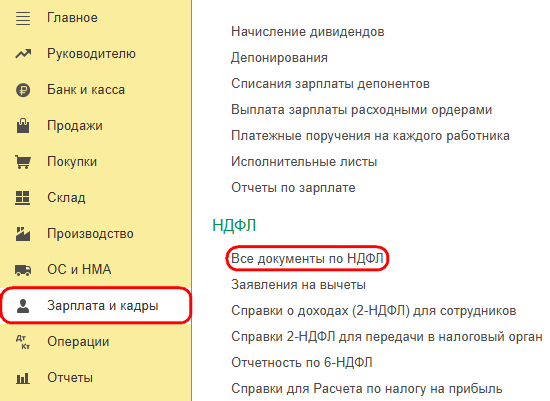Select the Продажи section
The height and width of the screenshot is (401, 550).
coord(75,126)
